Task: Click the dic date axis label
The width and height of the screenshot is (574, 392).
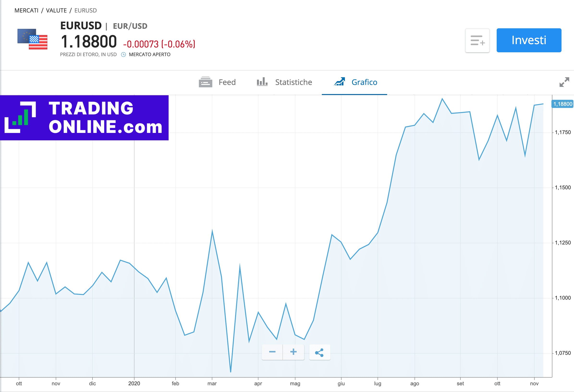Action: 92,384
